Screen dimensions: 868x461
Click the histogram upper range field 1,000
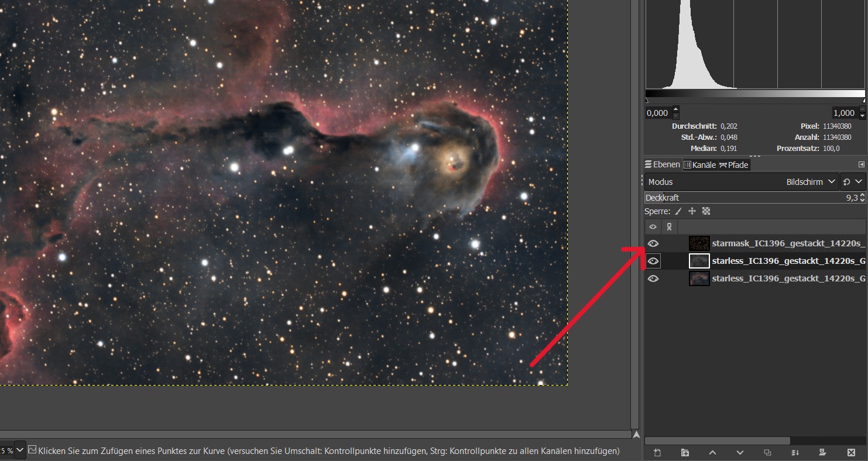pyautogui.click(x=845, y=113)
